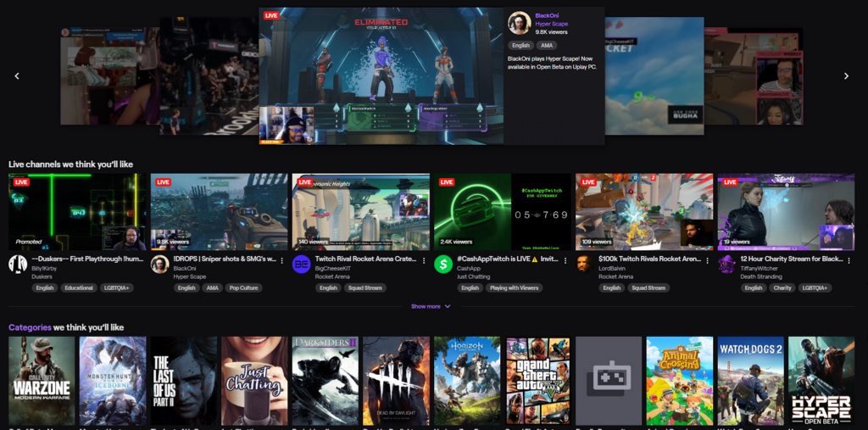This screenshot has width=868, height=430.
Task: Open '12 Hour Charity Stream for Black' title
Action: [x=792, y=259]
